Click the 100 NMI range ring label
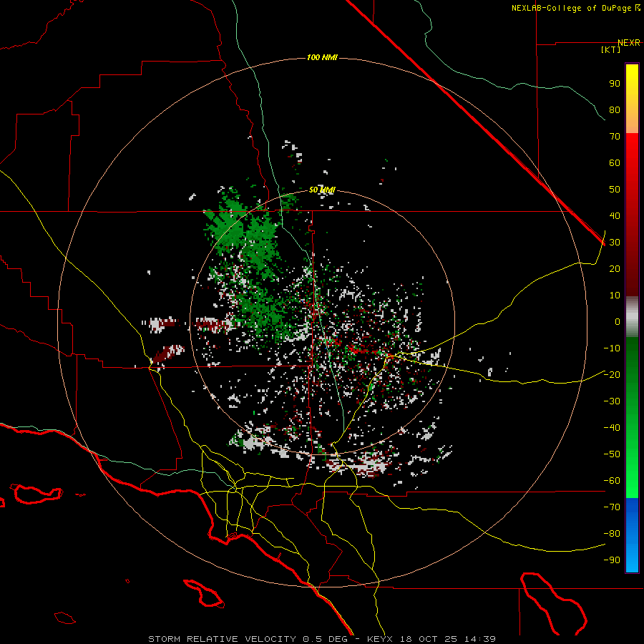Image resolution: width=644 pixels, height=644 pixels. coord(322,57)
